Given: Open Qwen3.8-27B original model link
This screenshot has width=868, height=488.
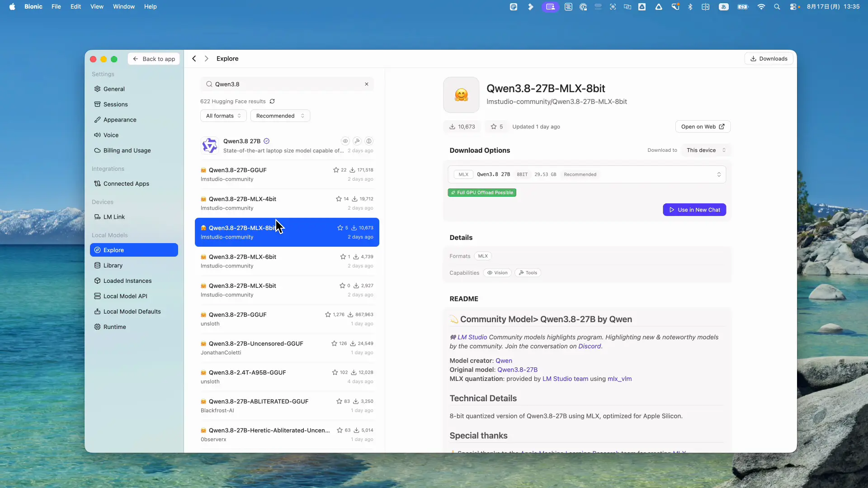Looking at the screenshot, I should point(518,370).
